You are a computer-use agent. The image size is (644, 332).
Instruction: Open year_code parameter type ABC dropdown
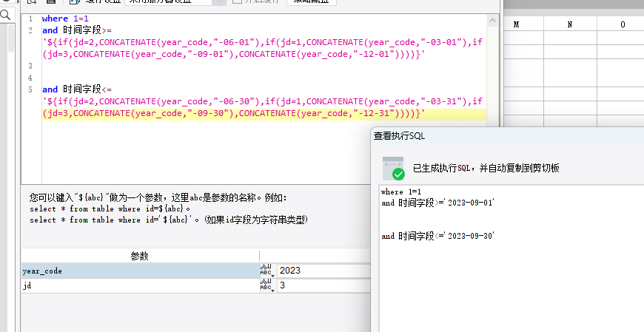pyautogui.click(x=267, y=271)
